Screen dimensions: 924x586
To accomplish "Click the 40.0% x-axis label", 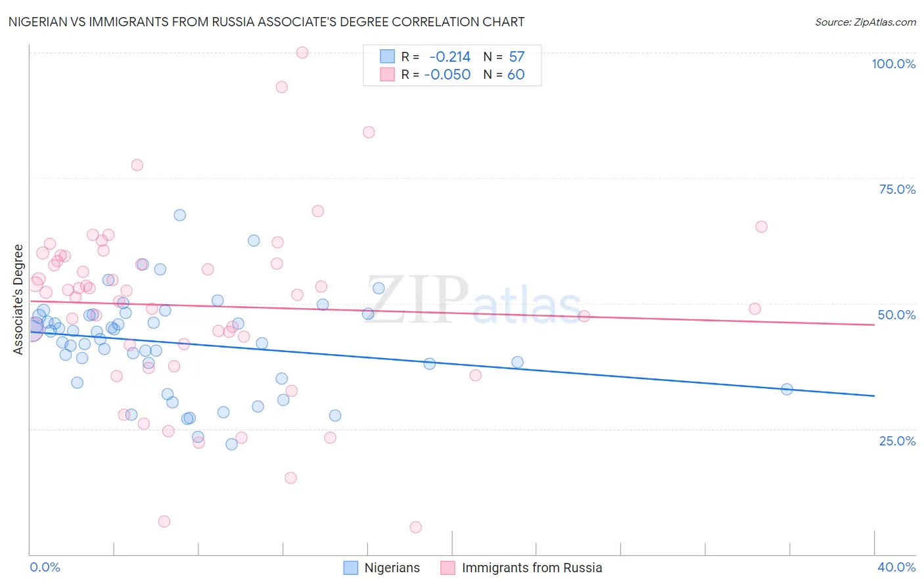I will [x=896, y=567].
